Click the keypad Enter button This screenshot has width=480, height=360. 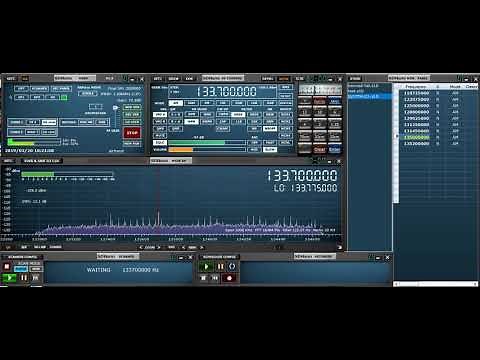tap(335, 149)
